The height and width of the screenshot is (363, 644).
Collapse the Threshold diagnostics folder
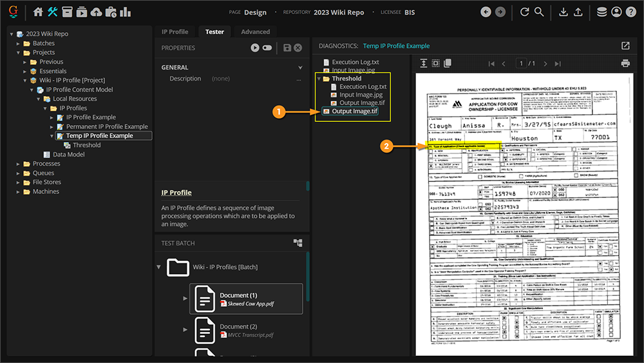click(x=318, y=79)
